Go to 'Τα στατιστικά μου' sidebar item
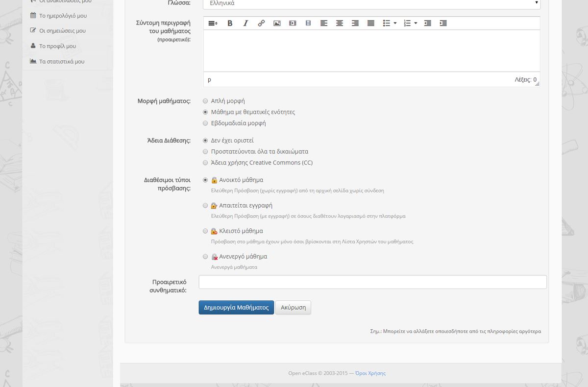 [x=62, y=62]
